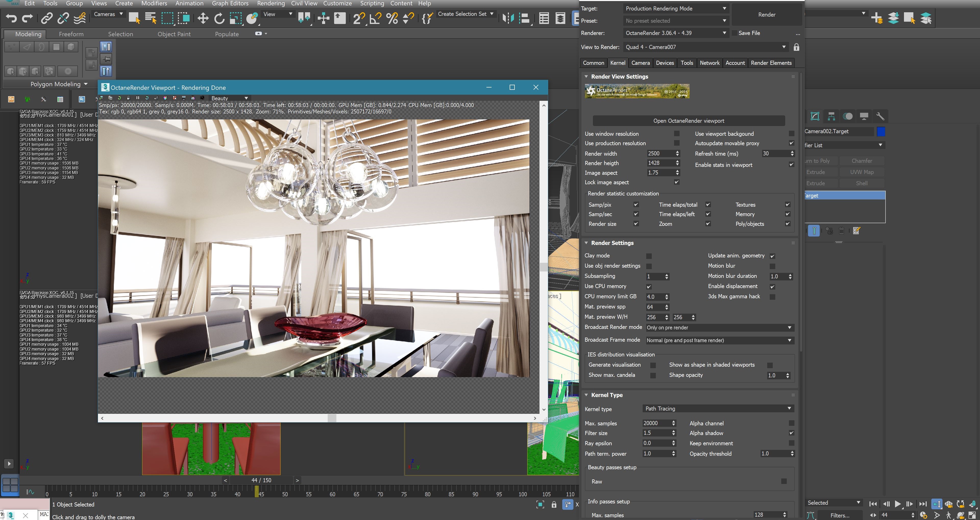Expand the Renderer OctaneRender dropdown
Screen dimensions: 980x520
[x=676, y=33]
